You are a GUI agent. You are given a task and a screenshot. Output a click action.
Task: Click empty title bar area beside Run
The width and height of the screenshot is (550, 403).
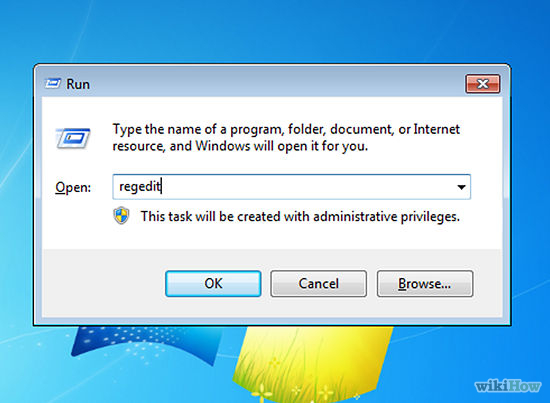pos(277,83)
